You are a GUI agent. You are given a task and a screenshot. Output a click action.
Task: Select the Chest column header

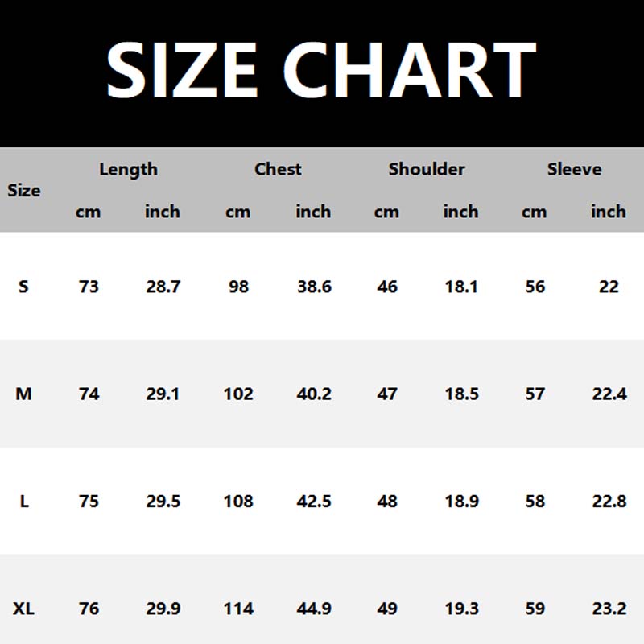(278, 170)
